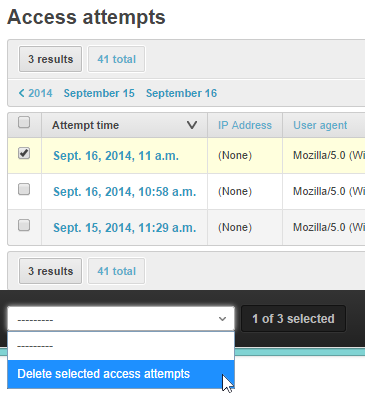The width and height of the screenshot is (365, 404).
Task: Filter by September 15 date link
Action: [x=99, y=93]
